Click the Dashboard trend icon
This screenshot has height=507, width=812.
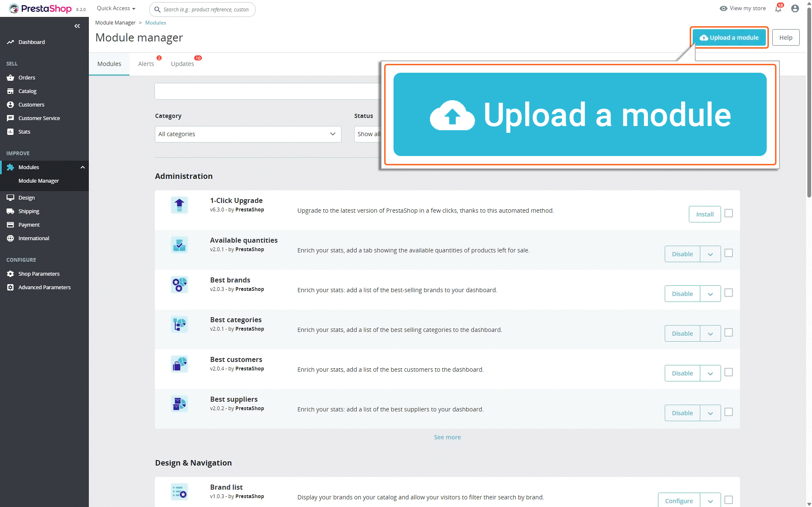pyautogui.click(x=11, y=42)
